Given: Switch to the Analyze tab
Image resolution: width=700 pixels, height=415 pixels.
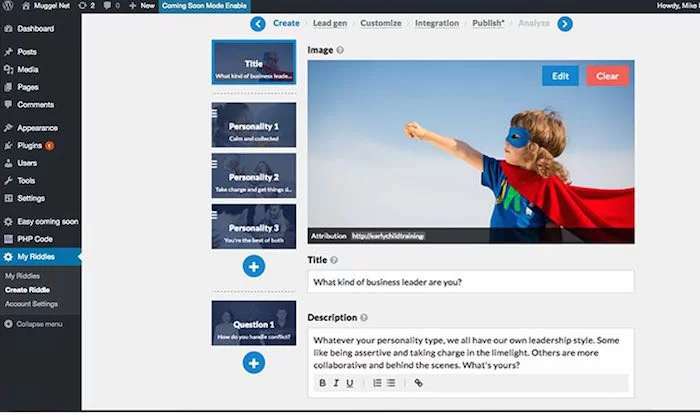Looking at the screenshot, I should 533,23.
